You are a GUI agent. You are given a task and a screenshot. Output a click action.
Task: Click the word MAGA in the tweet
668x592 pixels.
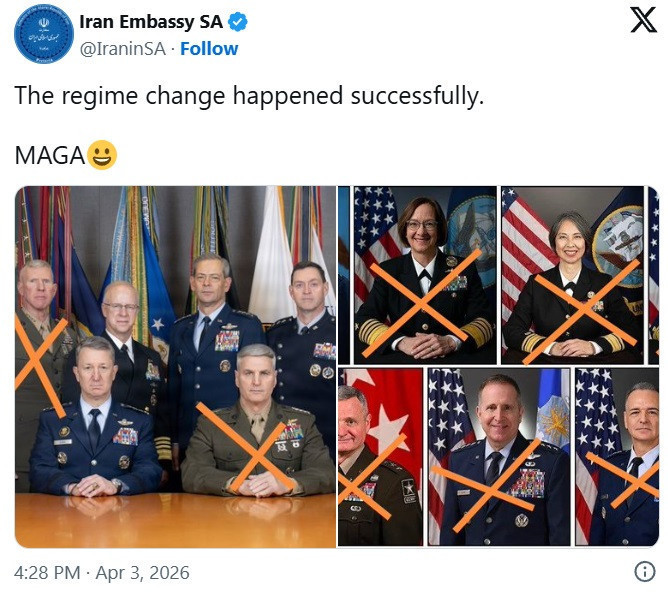tap(49, 155)
